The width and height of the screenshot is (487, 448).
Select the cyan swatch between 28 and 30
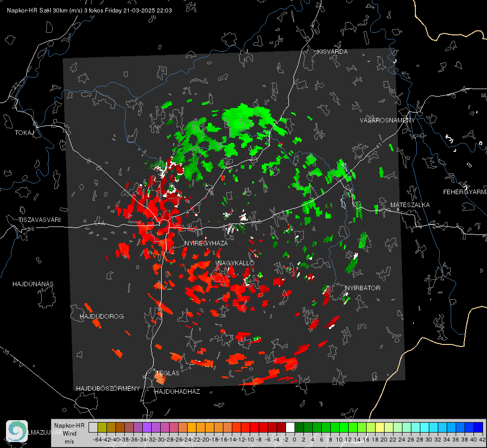pos(425,427)
